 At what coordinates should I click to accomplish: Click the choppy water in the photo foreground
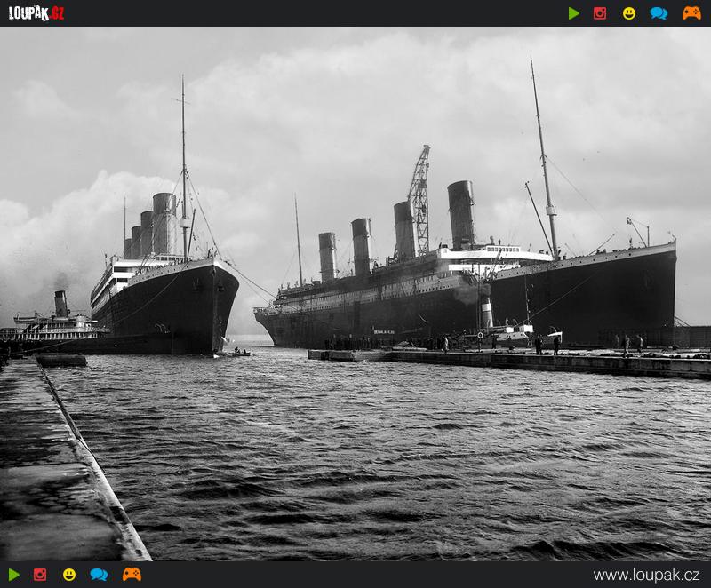[x=400, y=462]
